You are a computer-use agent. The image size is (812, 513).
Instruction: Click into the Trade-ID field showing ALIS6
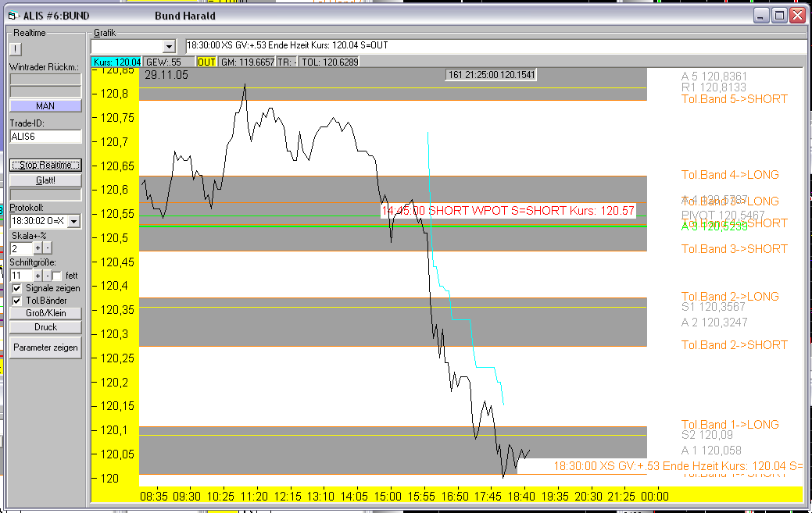[x=45, y=137]
